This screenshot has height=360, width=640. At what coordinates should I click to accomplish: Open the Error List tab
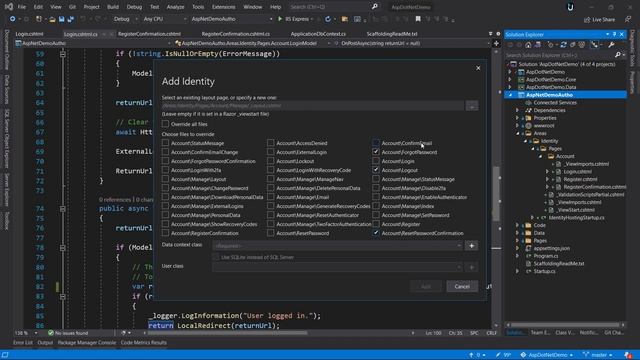pos(22,342)
